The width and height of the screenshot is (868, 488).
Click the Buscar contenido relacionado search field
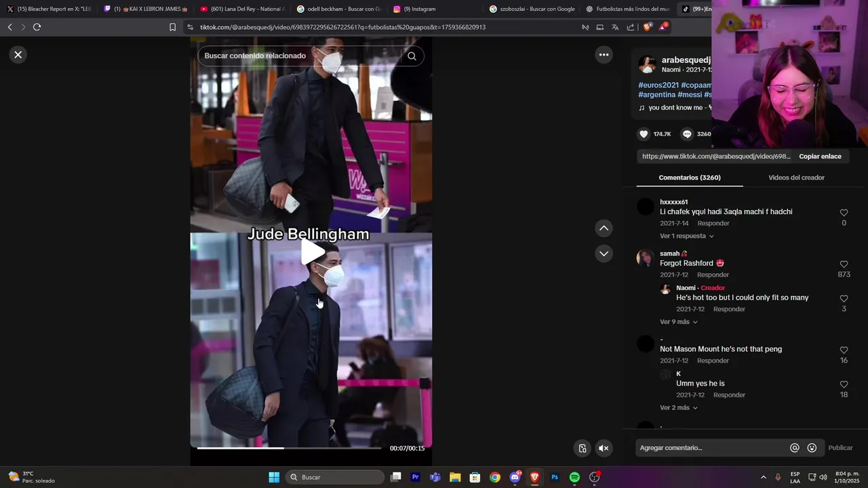pos(302,56)
